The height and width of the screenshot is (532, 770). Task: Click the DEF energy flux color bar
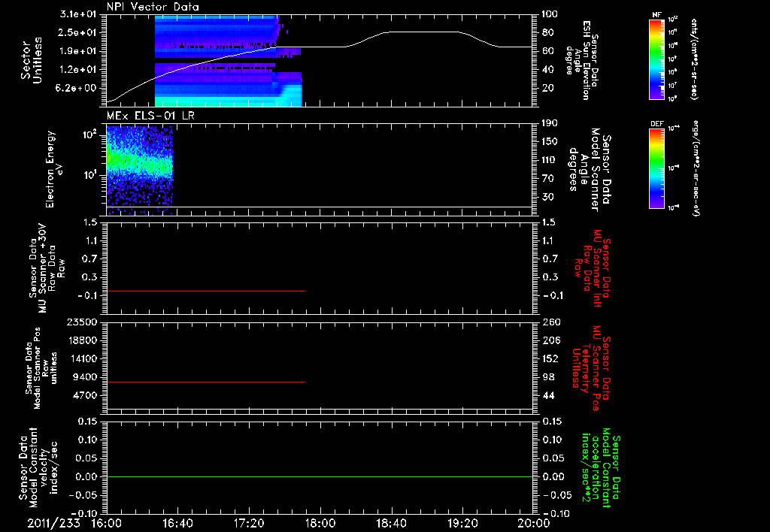click(x=657, y=168)
